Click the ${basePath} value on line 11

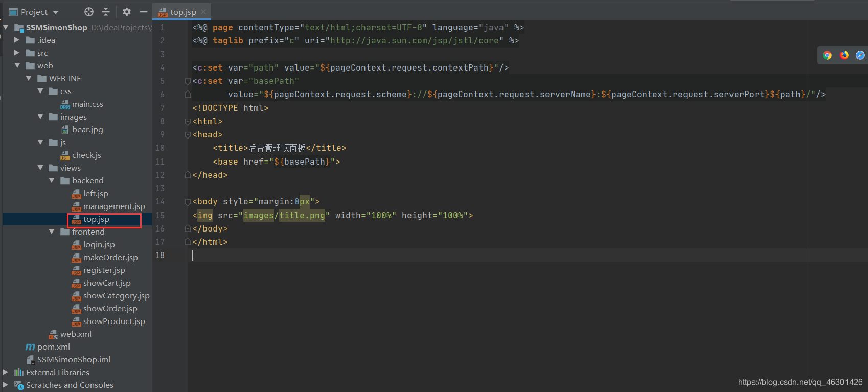(302, 162)
